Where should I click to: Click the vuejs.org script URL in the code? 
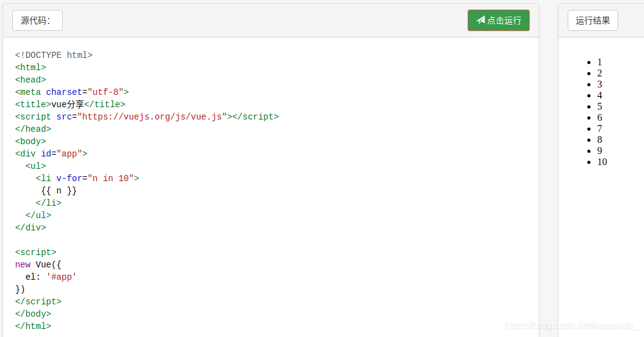click(x=154, y=116)
